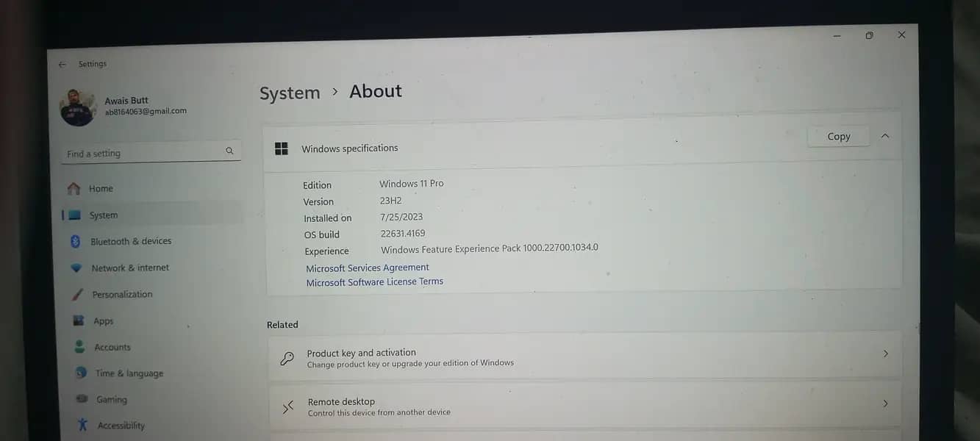Copy the Windows specifications
This screenshot has width=980, height=441.
838,137
